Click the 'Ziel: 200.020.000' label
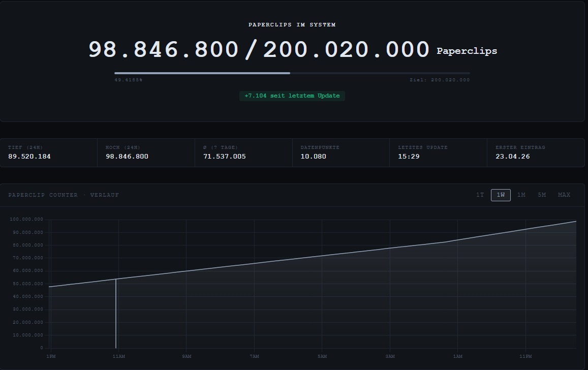 440,80
